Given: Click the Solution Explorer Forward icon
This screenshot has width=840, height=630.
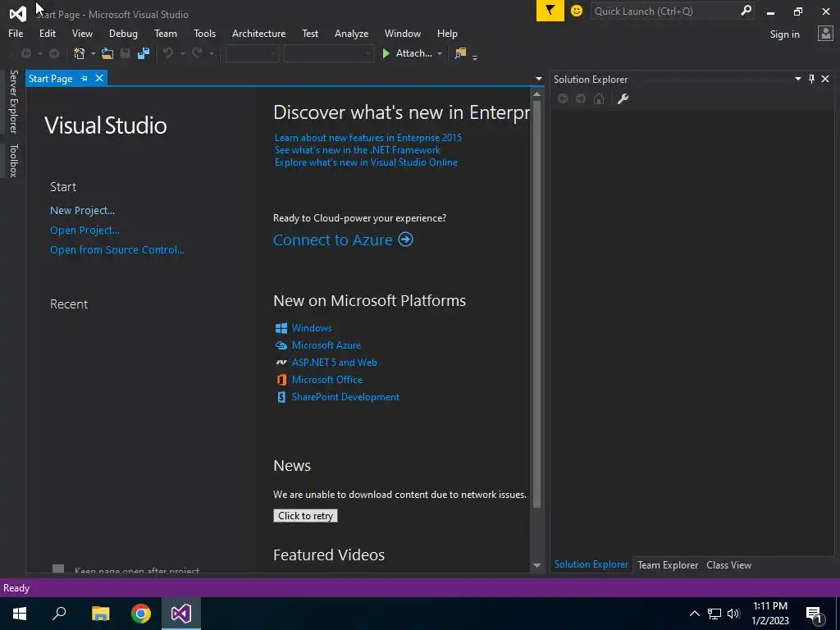Looking at the screenshot, I should coord(580,98).
